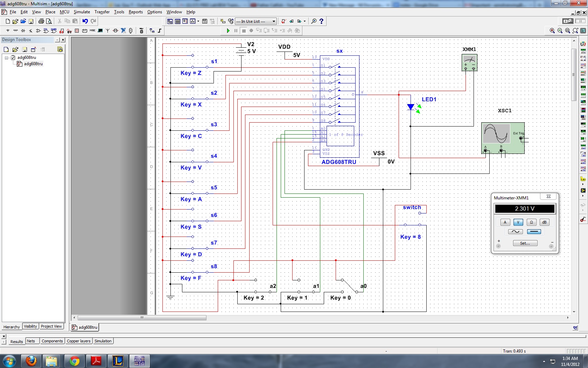Open Print Preview icon
Screen dimensions: 588x368
click(49, 21)
